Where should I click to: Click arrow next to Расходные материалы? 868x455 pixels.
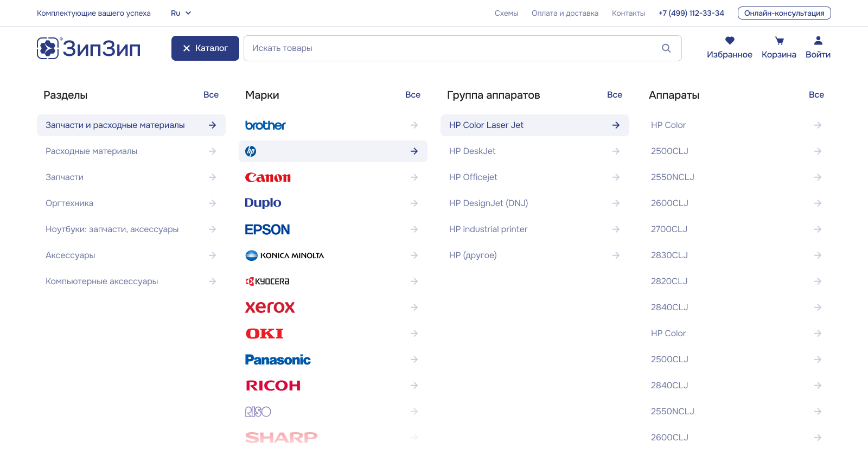coord(212,151)
